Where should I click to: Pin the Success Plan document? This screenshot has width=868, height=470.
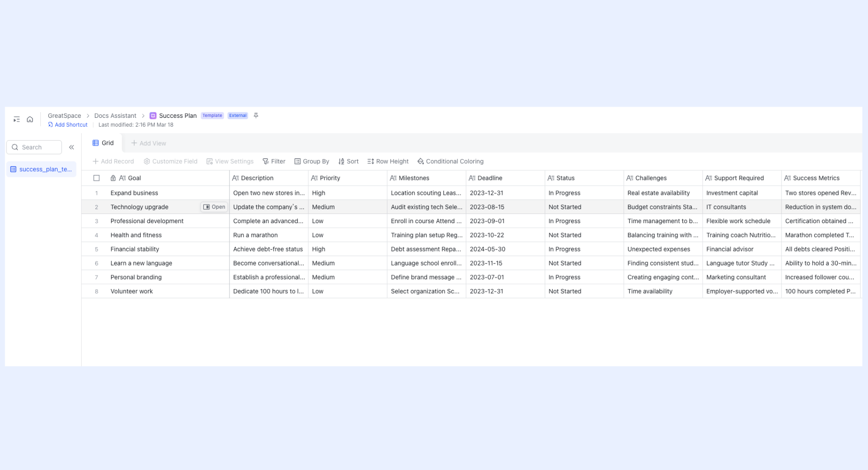[256, 116]
